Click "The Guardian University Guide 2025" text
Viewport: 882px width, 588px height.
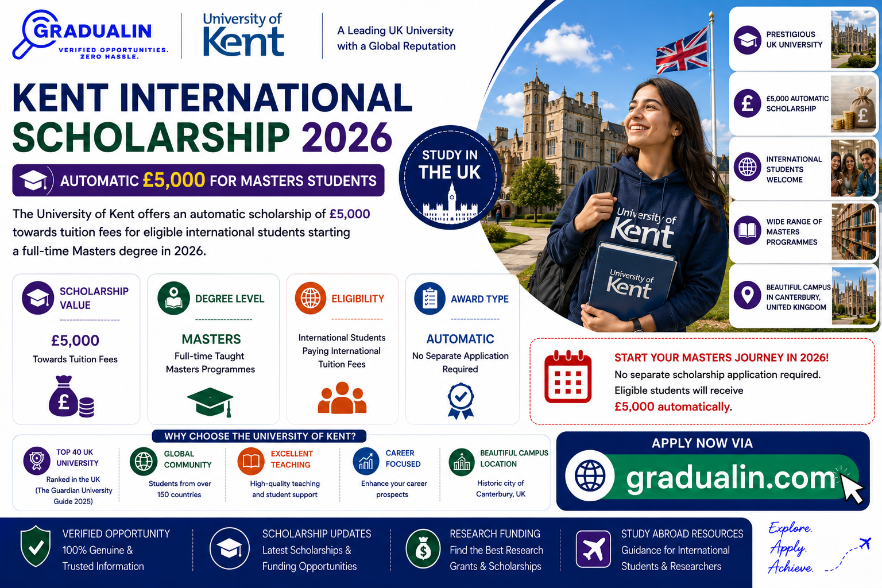(x=73, y=496)
